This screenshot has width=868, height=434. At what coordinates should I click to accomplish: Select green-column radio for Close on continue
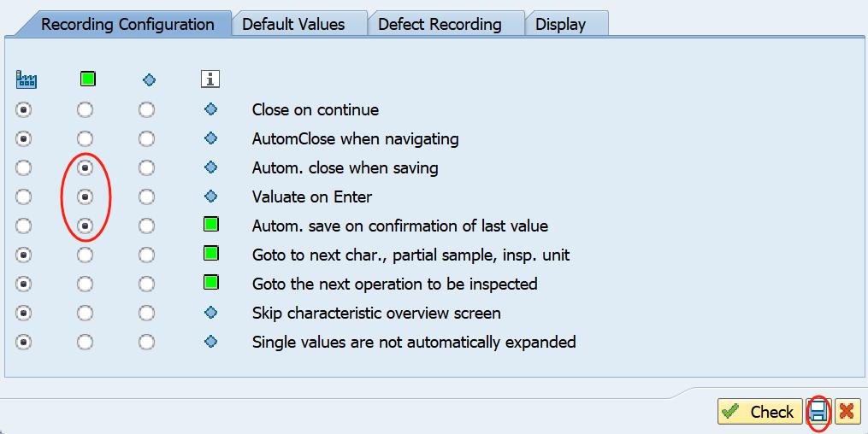(85, 109)
